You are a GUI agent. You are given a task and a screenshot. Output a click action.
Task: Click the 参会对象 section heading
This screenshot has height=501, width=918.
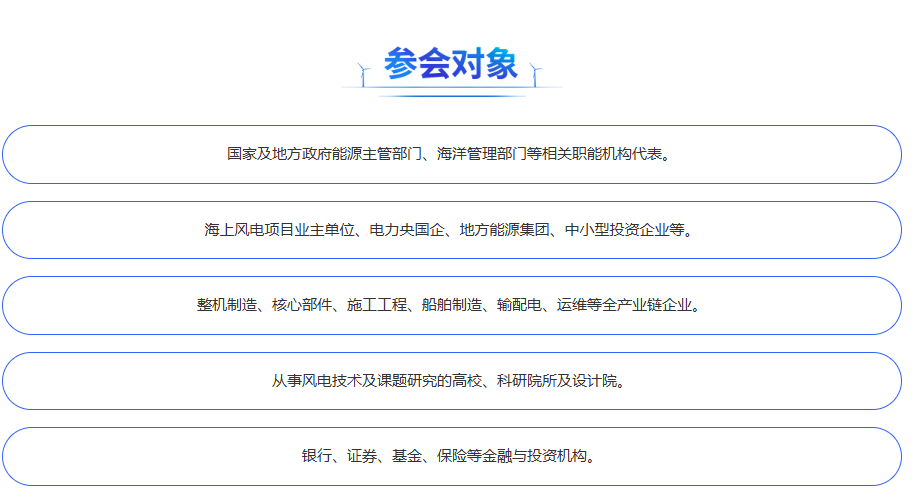451,64
